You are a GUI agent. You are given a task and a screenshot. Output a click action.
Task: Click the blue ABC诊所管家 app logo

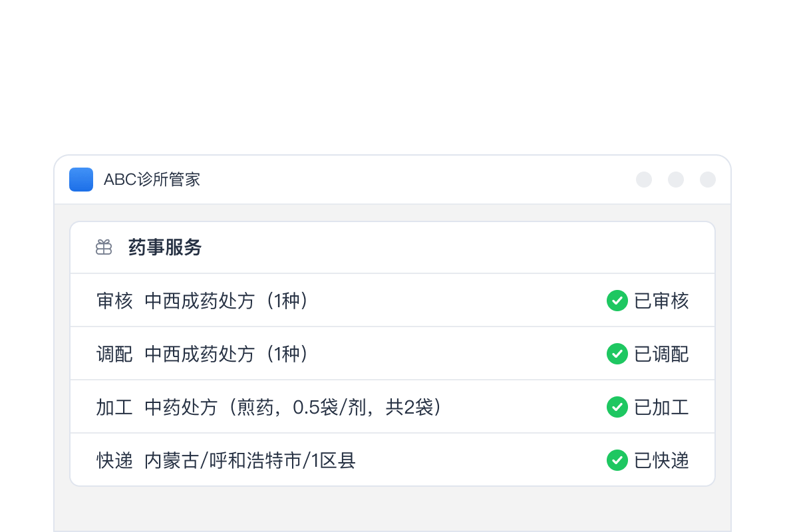coord(81,180)
